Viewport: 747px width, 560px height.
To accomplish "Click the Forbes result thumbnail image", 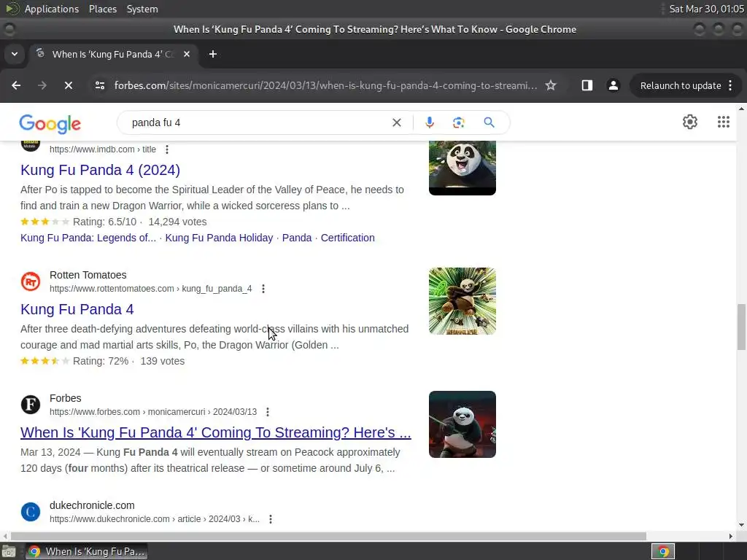I will pyautogui.click(x=462, y=424).
